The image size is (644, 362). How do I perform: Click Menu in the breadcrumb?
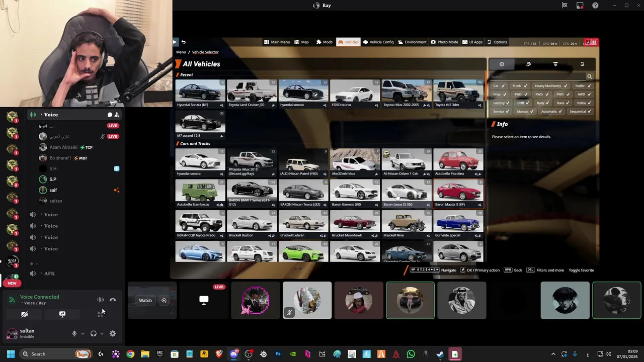[181, 52]
